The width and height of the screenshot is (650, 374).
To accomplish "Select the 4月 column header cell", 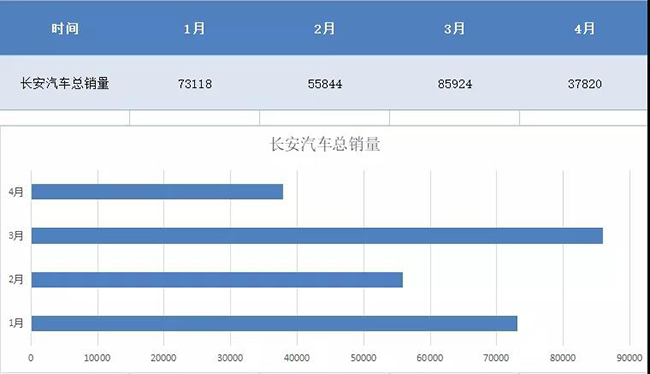I will (x=585, y=28).
